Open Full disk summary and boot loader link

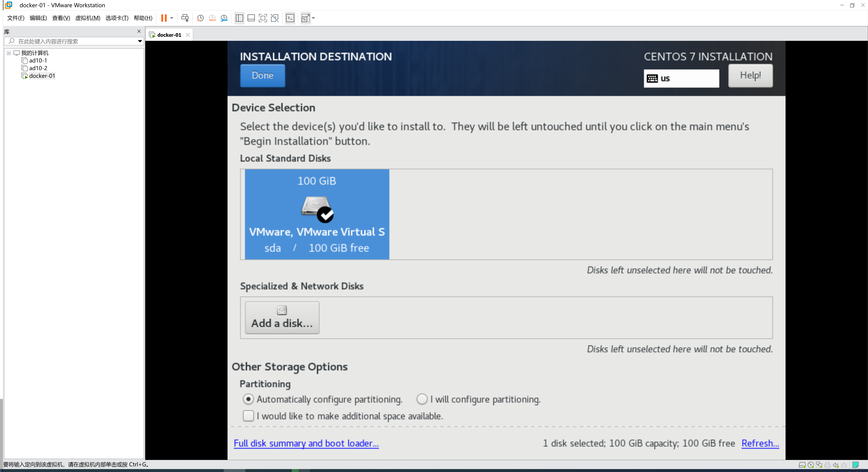306,443
